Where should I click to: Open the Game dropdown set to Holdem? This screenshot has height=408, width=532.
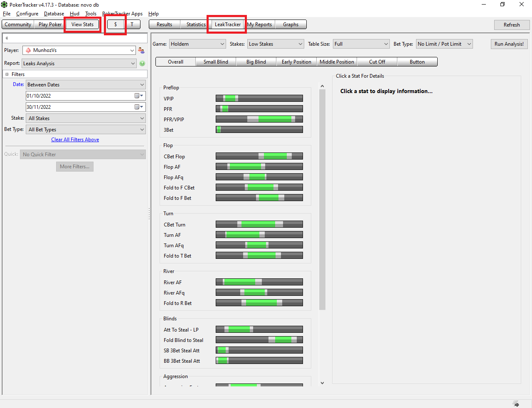click(x=197, y=44)
